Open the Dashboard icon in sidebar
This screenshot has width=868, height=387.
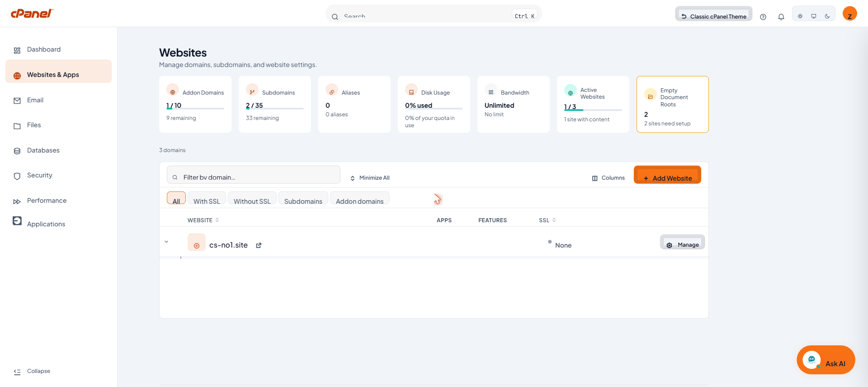[x=17, y=50]
